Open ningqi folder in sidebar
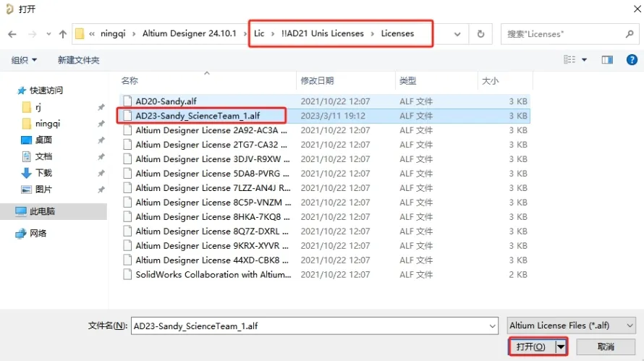Image resolution: width=644 pixels, height=361 pixels. tap(48, 124)
